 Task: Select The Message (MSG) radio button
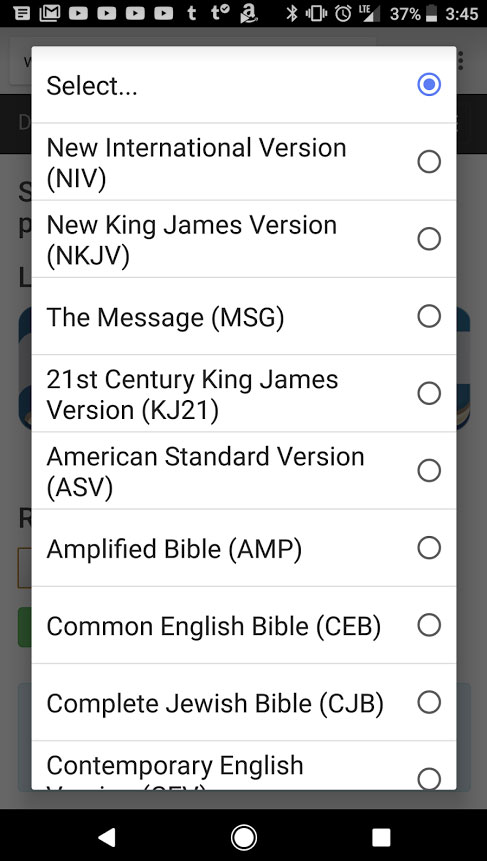coord(429,316)
